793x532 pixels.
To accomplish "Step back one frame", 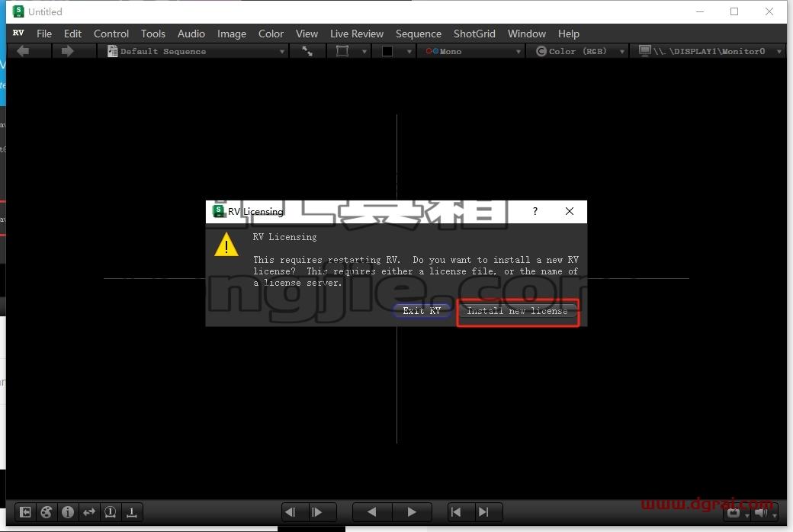I will click(x=291, y=512).
